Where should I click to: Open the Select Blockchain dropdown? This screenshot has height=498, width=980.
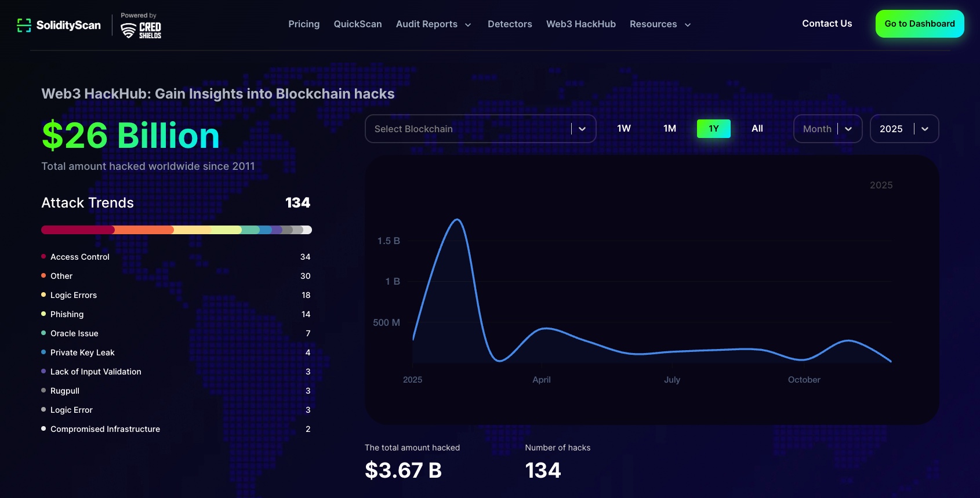480,129
